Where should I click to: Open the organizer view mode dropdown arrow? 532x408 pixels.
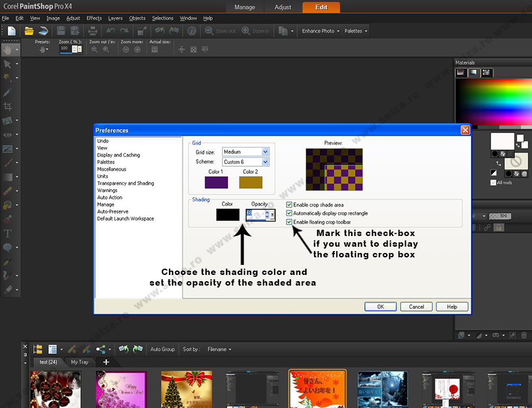pos(62,349)
